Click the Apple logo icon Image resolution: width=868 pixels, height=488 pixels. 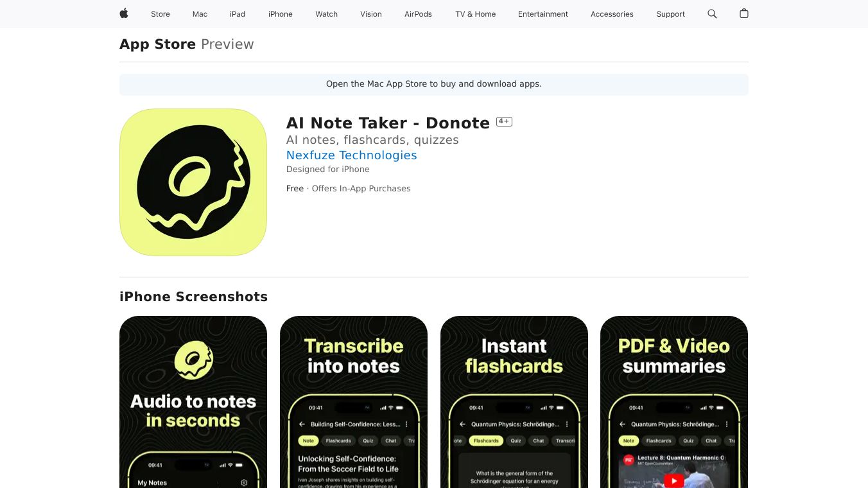click(124, 13)
